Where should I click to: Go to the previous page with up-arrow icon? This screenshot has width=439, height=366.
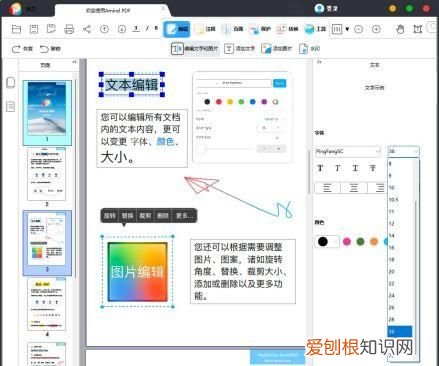(104, 29)
